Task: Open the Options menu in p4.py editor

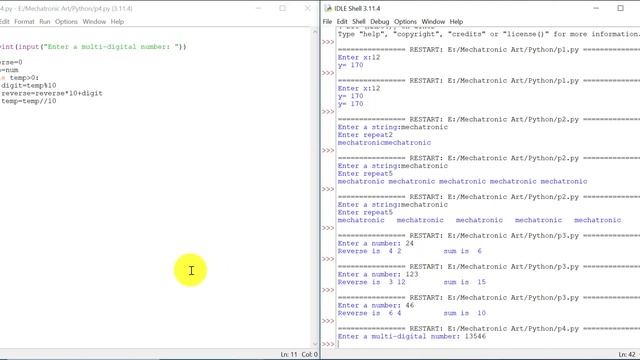Action: pyautogui.click(x=66, y=22)
